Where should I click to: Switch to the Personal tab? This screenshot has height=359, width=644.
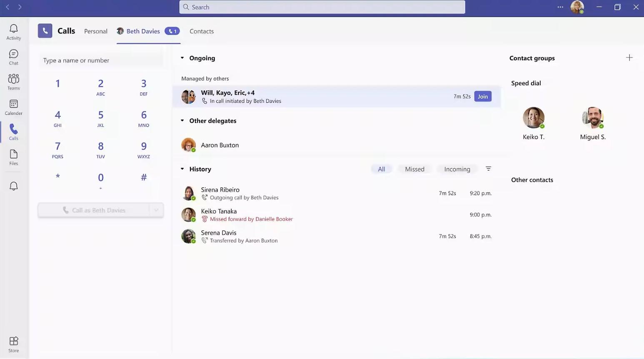point(95,31)
